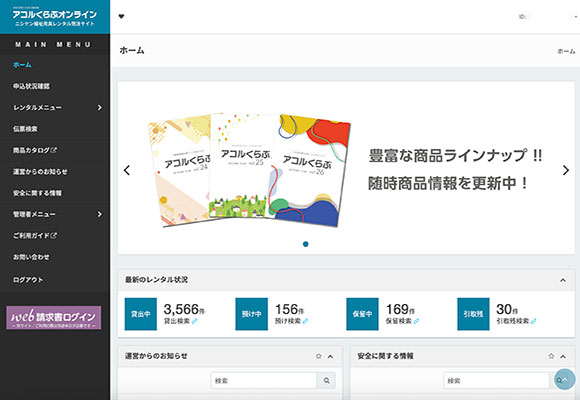Select the carousel indicator dot
Screen dimensions: 580x400
pyautogui.click(x=306, y=244)
